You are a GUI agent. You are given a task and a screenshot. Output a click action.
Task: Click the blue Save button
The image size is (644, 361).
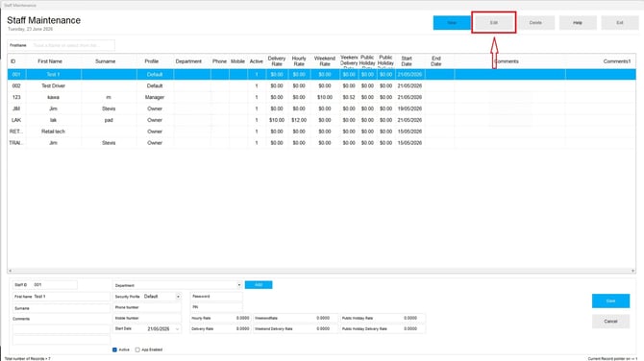pyautogui.click(x=610, y=301)
